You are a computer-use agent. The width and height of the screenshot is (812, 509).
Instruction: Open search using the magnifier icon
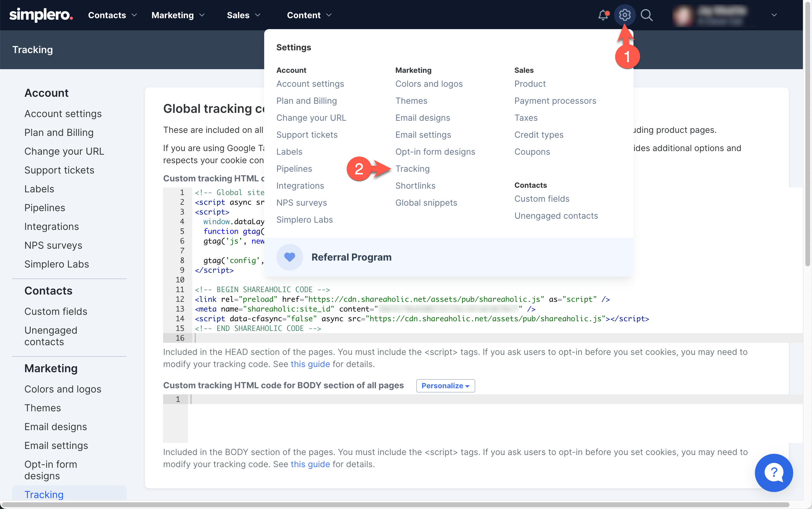(x=647, y=15)
